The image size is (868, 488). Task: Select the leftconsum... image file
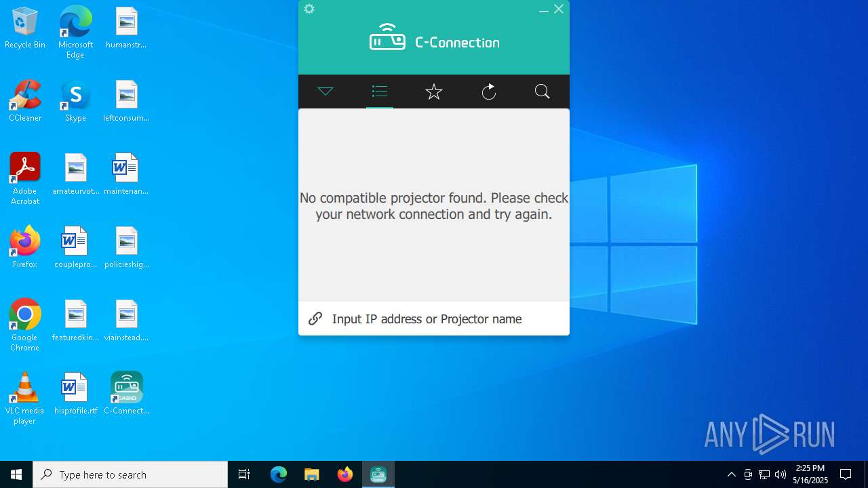coord(126,102)
